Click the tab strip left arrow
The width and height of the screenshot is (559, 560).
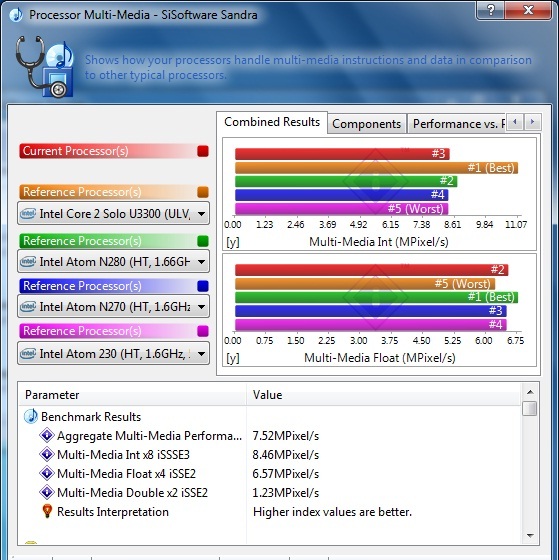515,122
